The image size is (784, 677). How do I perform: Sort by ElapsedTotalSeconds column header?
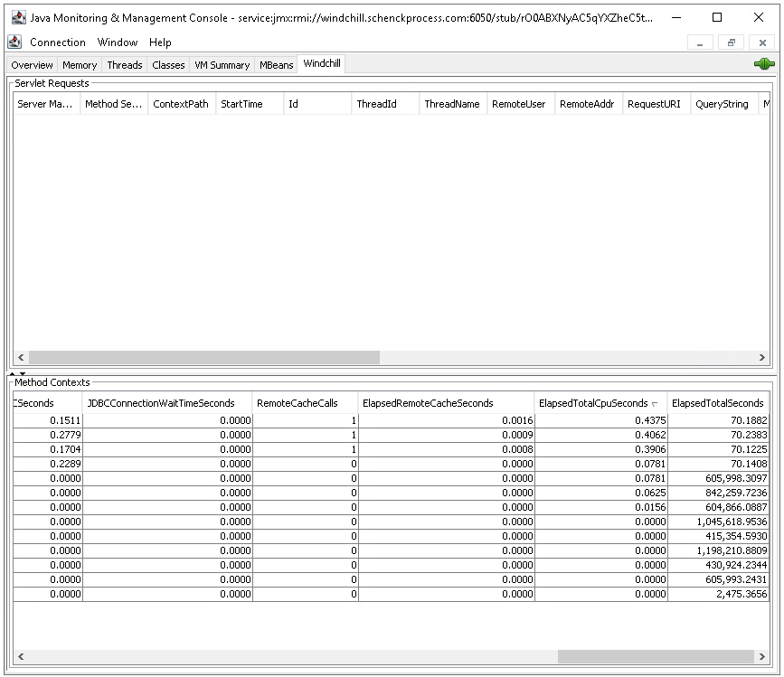click(x=717, y=403)
